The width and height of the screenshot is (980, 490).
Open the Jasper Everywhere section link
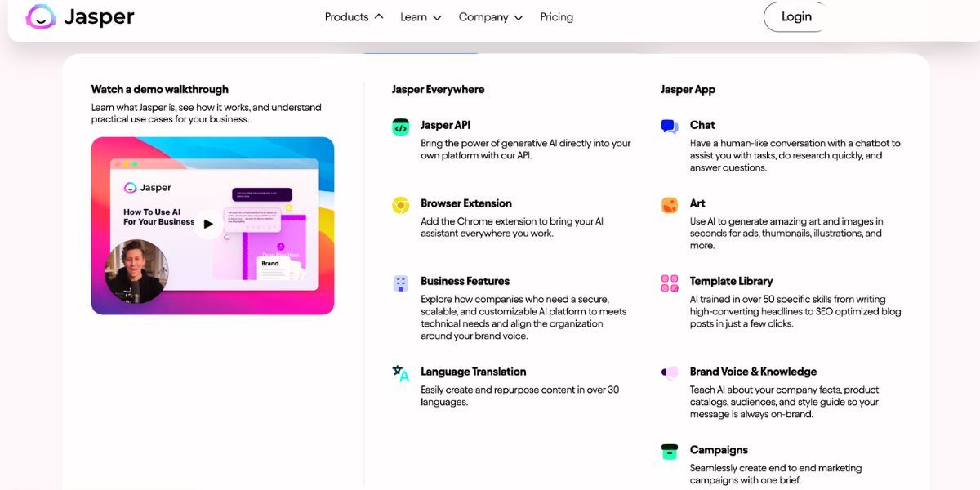pos(438,89)
